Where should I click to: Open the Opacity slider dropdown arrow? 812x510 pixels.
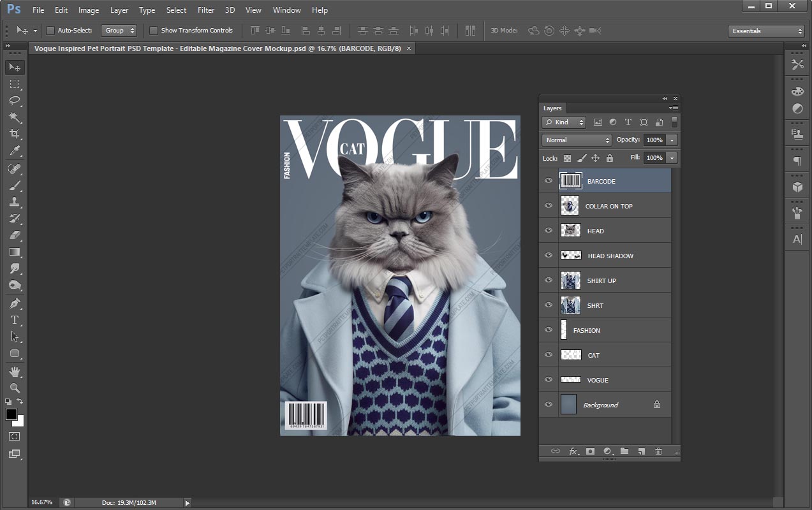[x=672, y=140]
